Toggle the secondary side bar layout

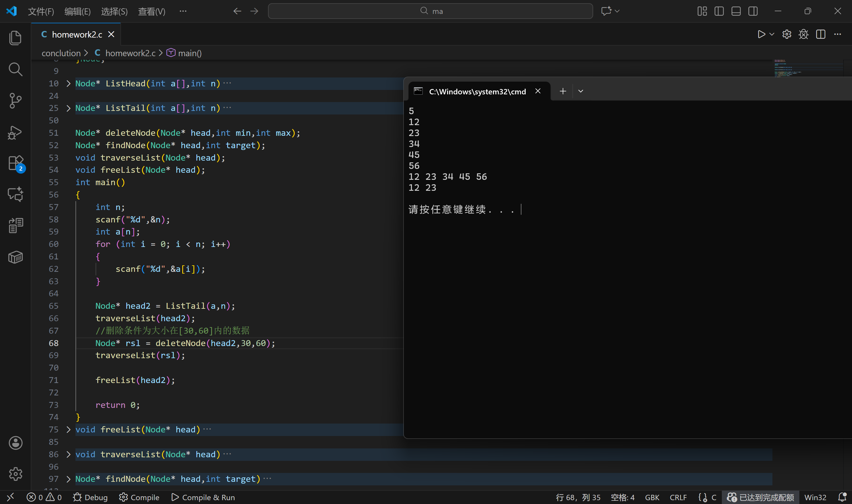click(753, 11)
